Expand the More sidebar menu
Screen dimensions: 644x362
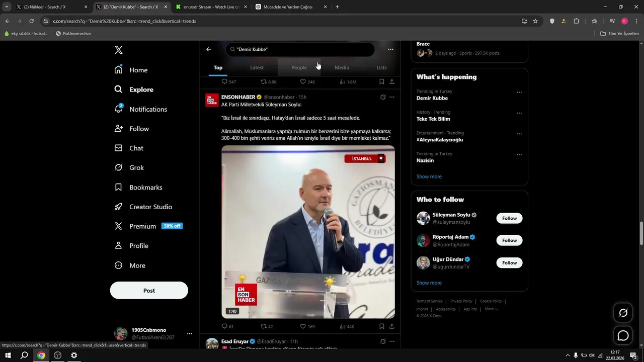(x=130, y=265)
